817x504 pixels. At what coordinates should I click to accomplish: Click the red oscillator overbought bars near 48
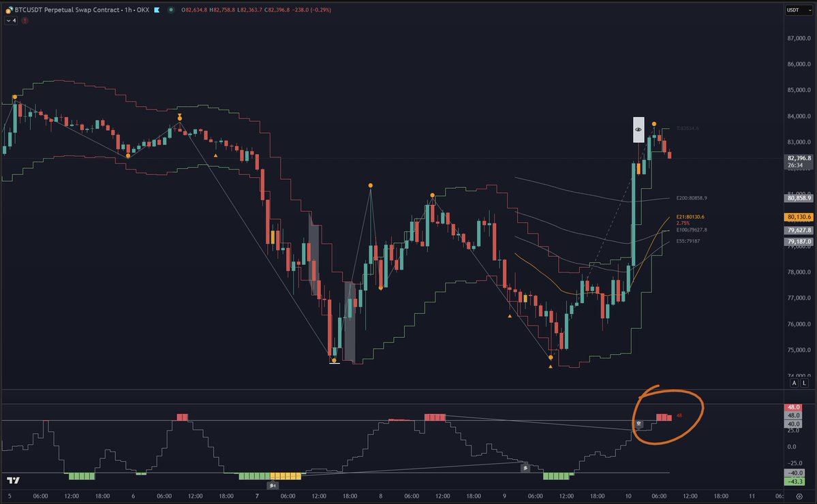click(664, 417)
